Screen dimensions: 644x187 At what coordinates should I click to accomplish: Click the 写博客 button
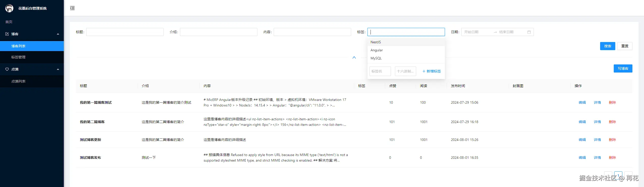tap(623, 68)
